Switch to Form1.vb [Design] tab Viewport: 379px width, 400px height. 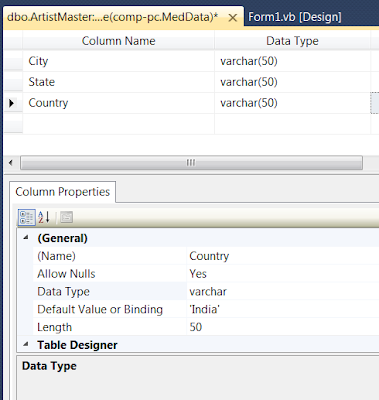295,17
